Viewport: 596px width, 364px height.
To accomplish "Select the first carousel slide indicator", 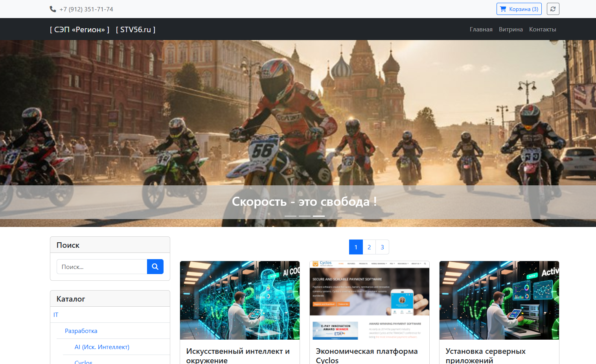I will [291, 216].
